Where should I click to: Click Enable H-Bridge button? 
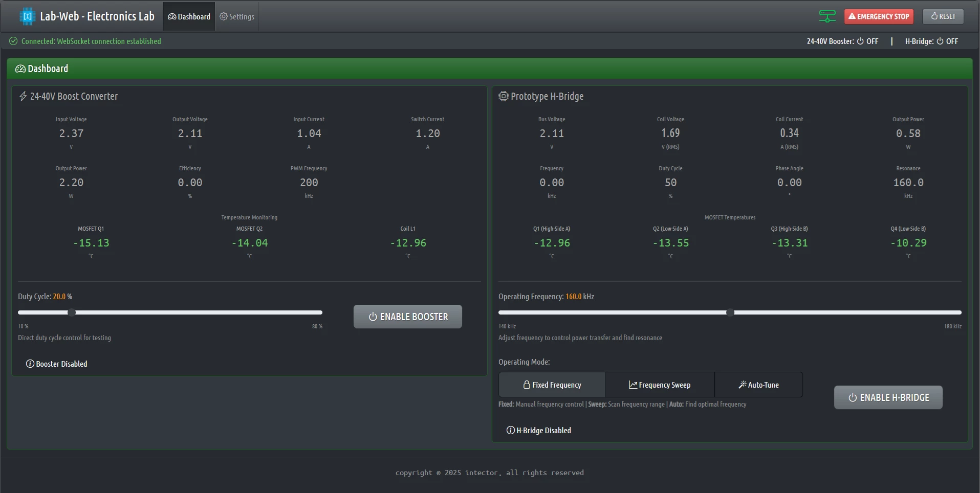(x=888, y=397)
